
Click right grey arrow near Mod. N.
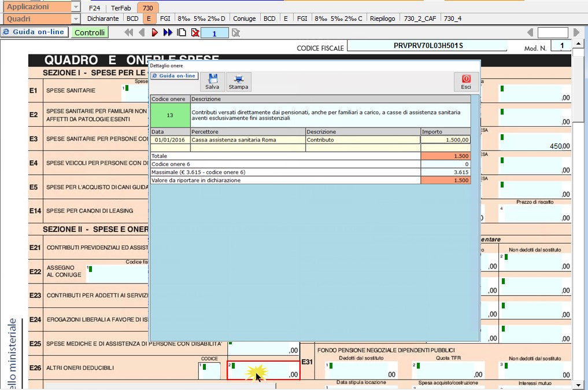[576, 32]
